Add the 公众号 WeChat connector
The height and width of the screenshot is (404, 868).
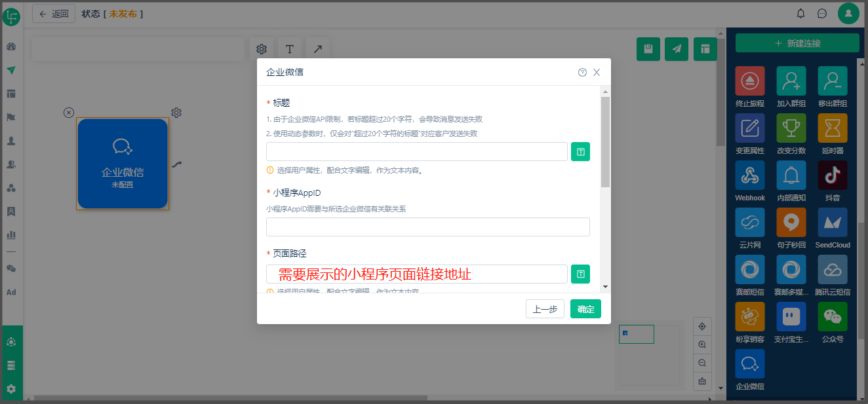(x=833, y=317)
